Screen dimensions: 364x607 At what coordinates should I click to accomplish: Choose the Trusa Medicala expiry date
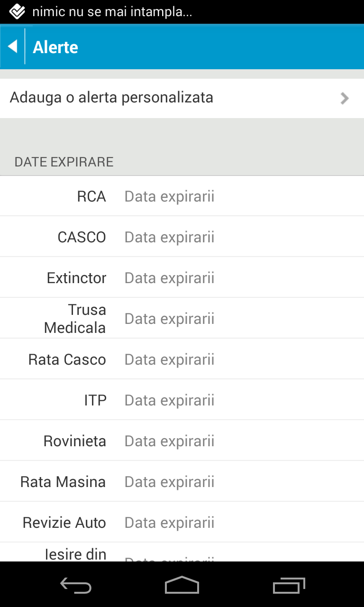tap(169, 319)
